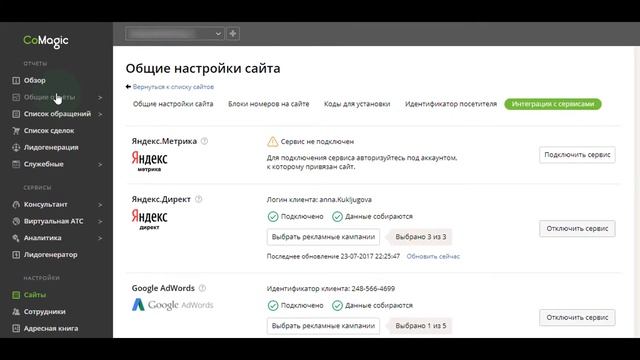Open the Обзор report icon

tap(16, 80)
